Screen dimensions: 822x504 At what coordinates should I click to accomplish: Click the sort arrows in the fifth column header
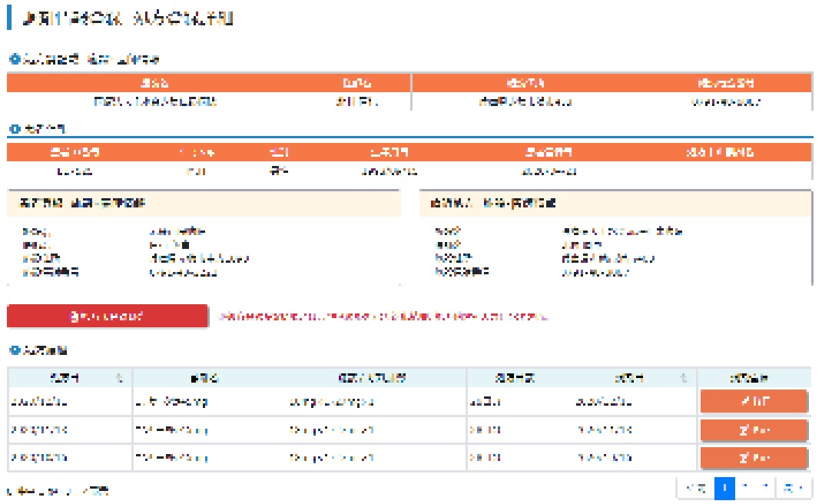pyautogui.click(x=683, y=377)
